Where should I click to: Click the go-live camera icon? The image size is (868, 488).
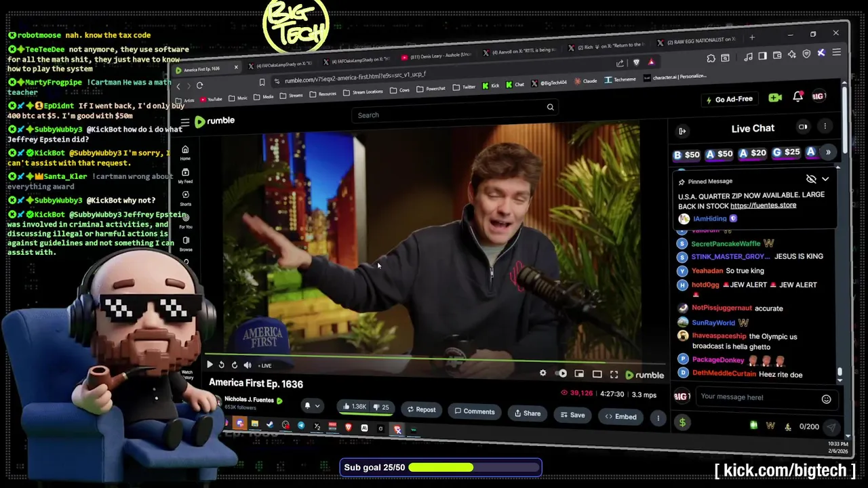coord(774,98)
